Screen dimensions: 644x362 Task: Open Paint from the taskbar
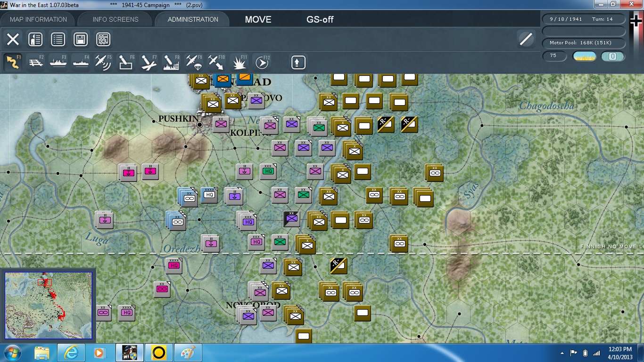188,353
